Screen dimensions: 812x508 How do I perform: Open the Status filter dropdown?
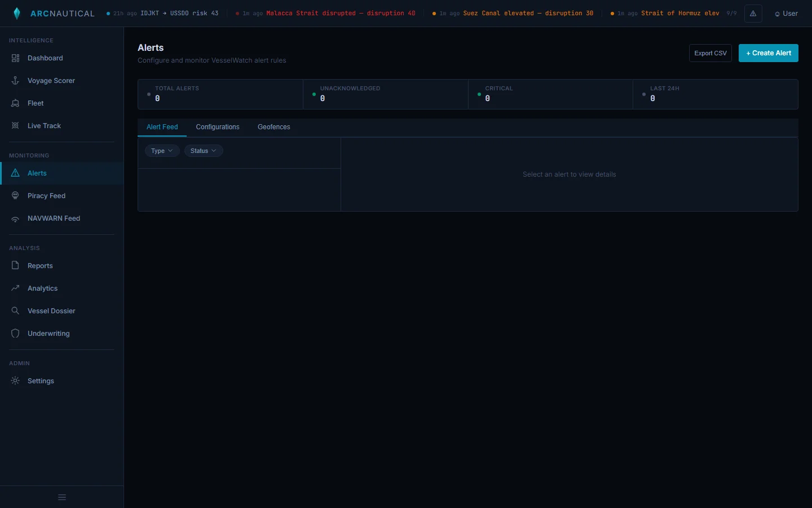pyautogui.click(x=204, y=151)
